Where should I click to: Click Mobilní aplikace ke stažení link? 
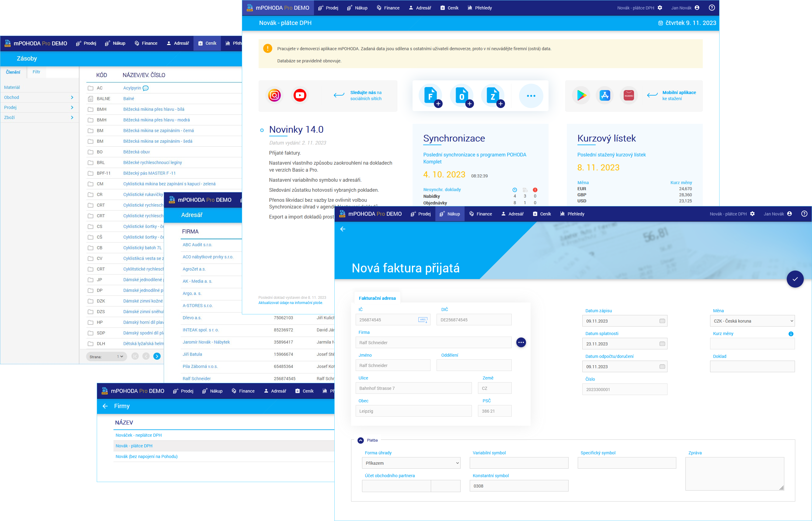679,95
